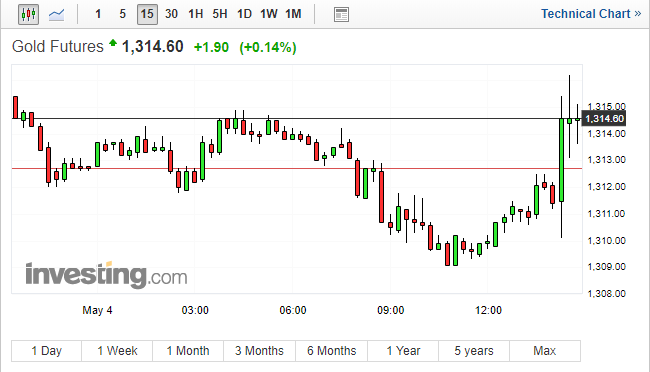Select the 5 minute interval

pyautogui.click(x=122, y=14)
